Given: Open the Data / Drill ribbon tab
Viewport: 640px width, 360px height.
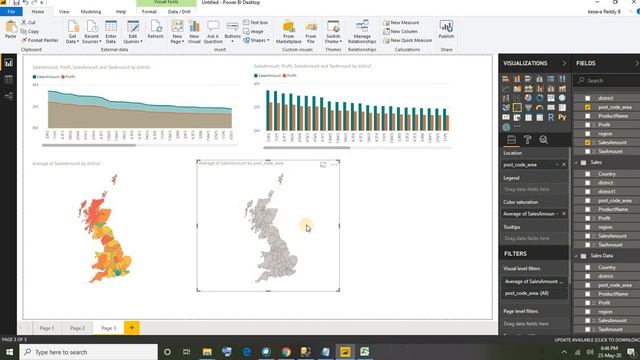Looking at the screenshot, I should pos(179,12).
